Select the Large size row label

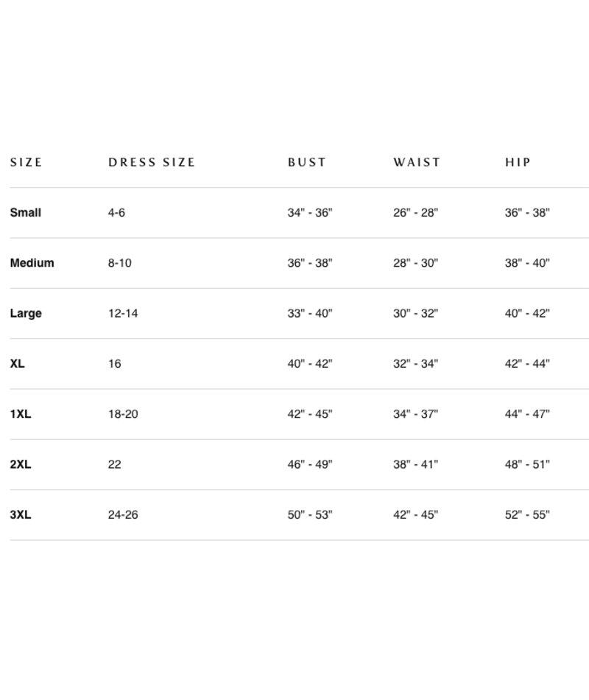coord(26,313)
